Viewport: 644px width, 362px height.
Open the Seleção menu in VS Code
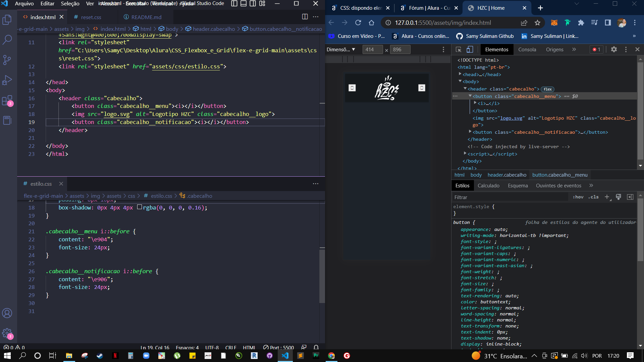click(70, 4)
